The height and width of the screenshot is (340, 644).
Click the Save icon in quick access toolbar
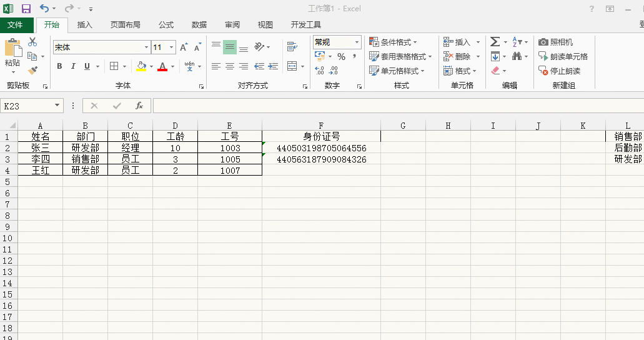click(x=26, y=9)
